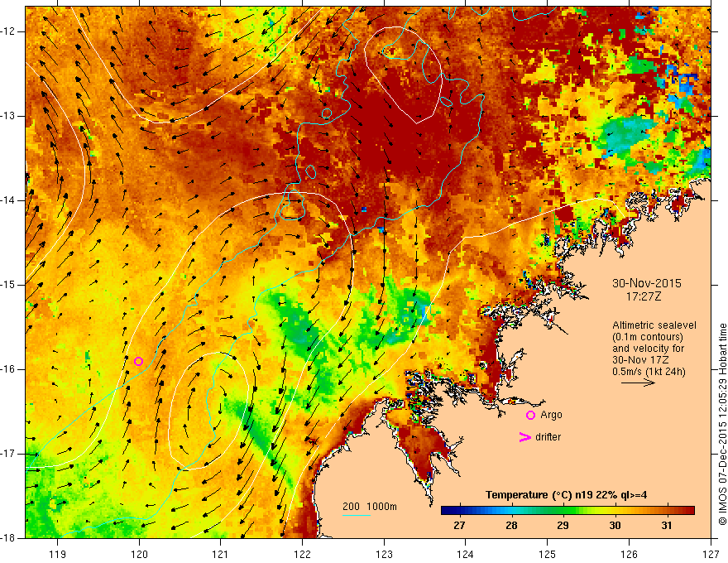This screenshot has width=728, height=563.
Task: Click the latitude axis label '-16'
Action: coord(8,369)
